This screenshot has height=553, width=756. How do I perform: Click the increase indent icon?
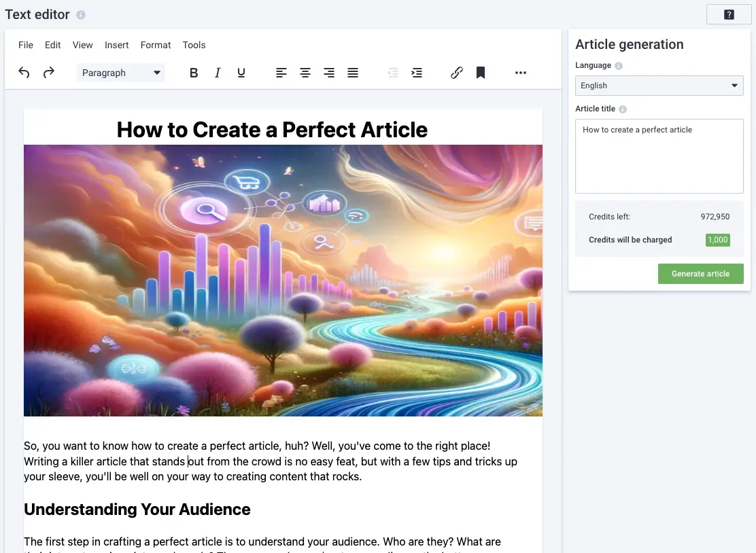[417, 73]
